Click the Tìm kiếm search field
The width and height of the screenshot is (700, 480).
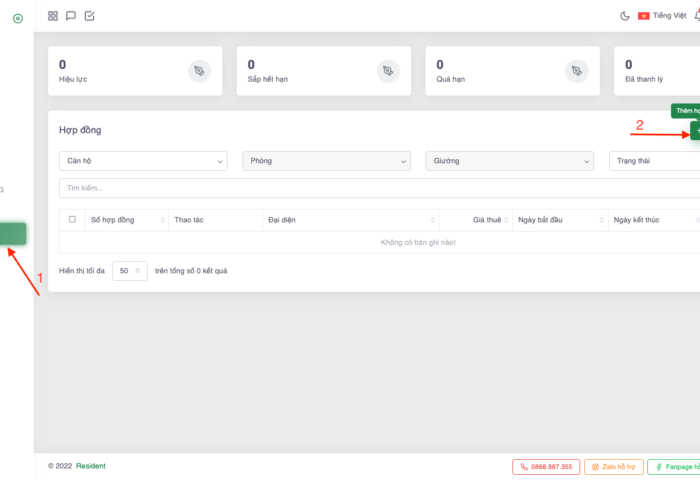point(380,188)
